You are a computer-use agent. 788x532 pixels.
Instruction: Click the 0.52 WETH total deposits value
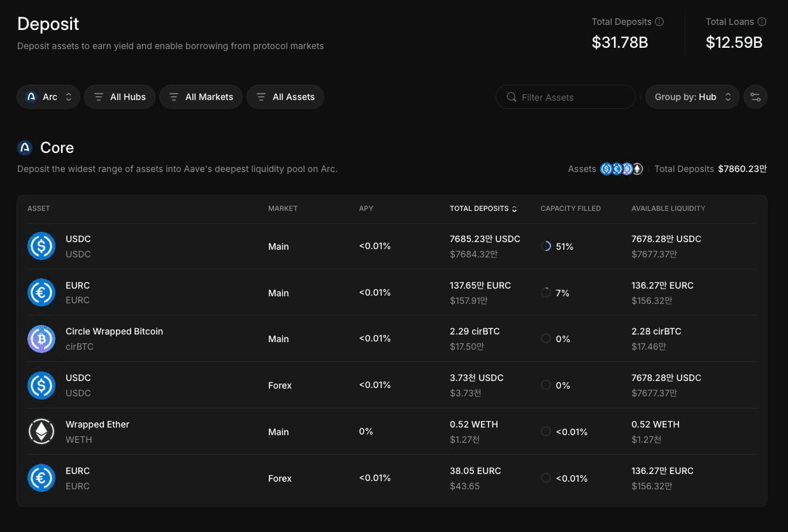point(474,424)
